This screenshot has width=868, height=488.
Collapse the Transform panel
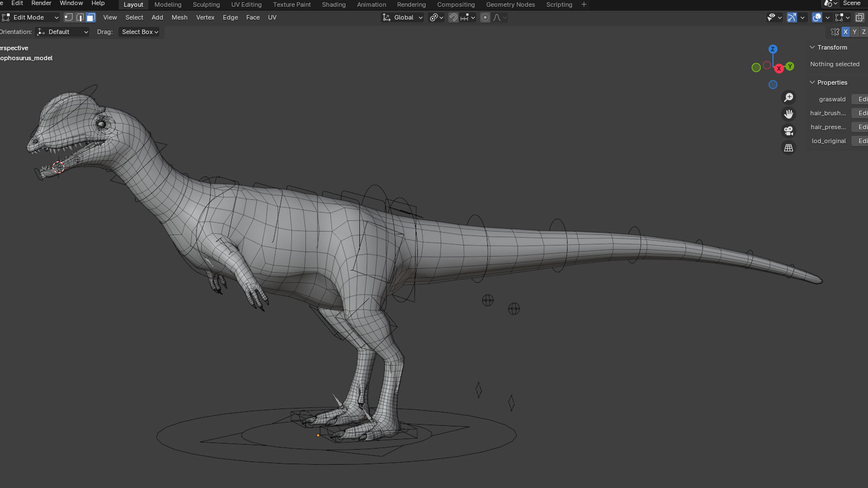pyautogui.click(x=812, y=47)
